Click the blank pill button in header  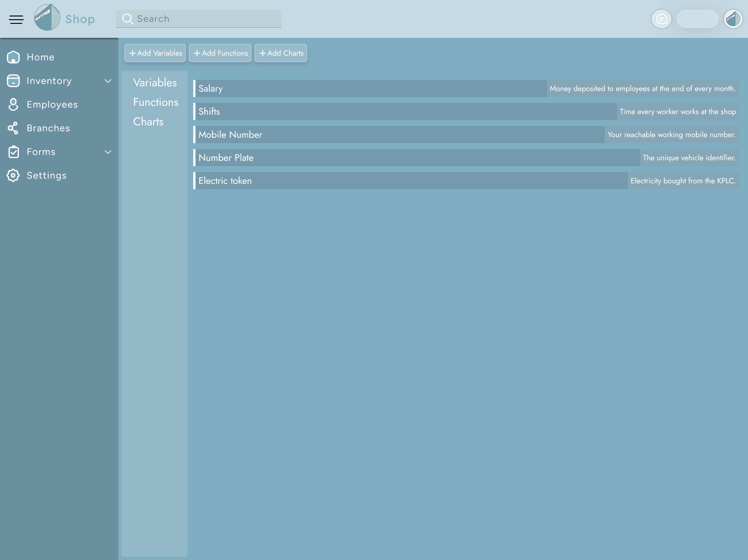[x=697, y=19]
